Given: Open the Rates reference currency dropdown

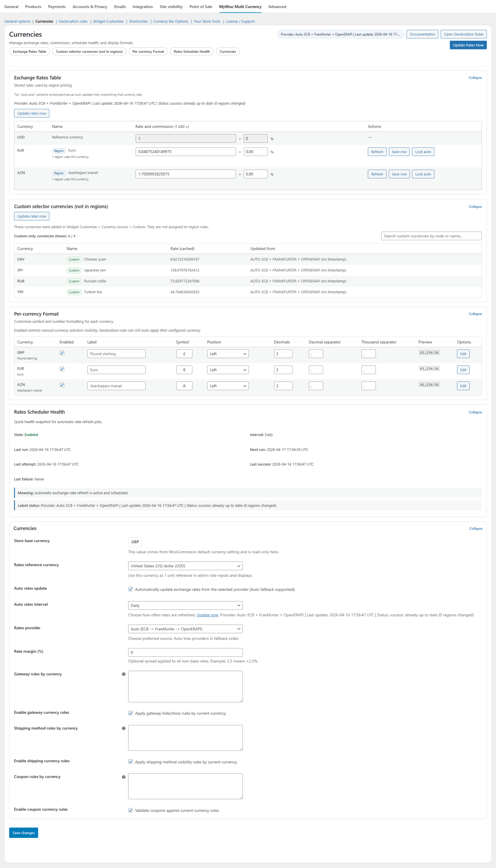Looking at the screenshot, I should (185, 566).
